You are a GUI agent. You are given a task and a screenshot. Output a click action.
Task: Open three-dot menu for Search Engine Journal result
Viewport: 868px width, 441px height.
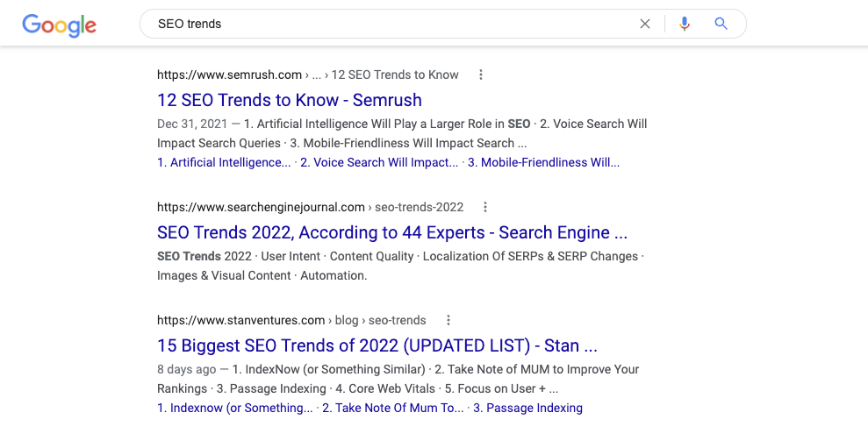[x=485, y=207]
